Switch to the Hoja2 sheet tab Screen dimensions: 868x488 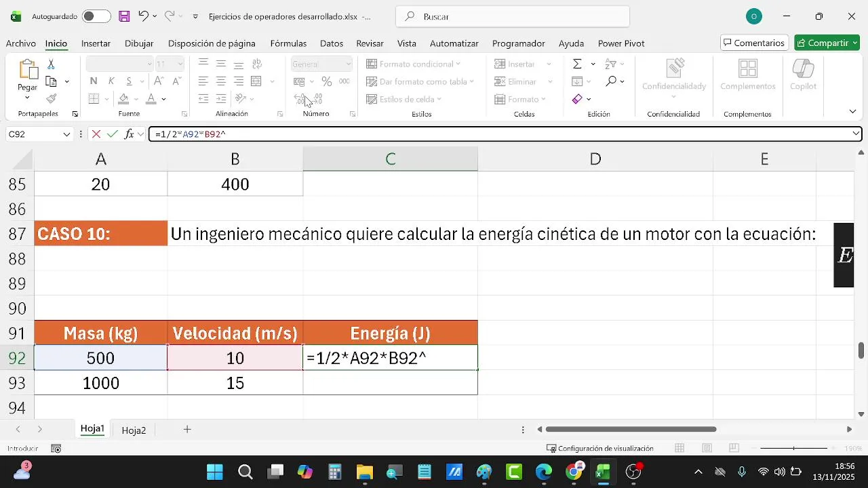click(134, 430)
